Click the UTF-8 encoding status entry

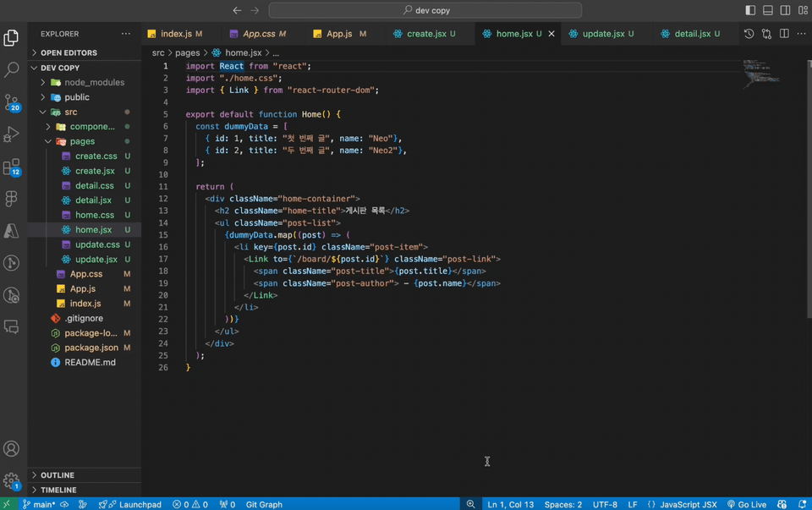point(605,504)
